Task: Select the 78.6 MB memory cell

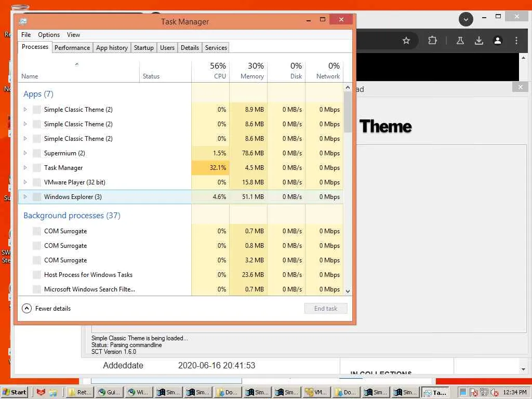Action: [249, 153]
